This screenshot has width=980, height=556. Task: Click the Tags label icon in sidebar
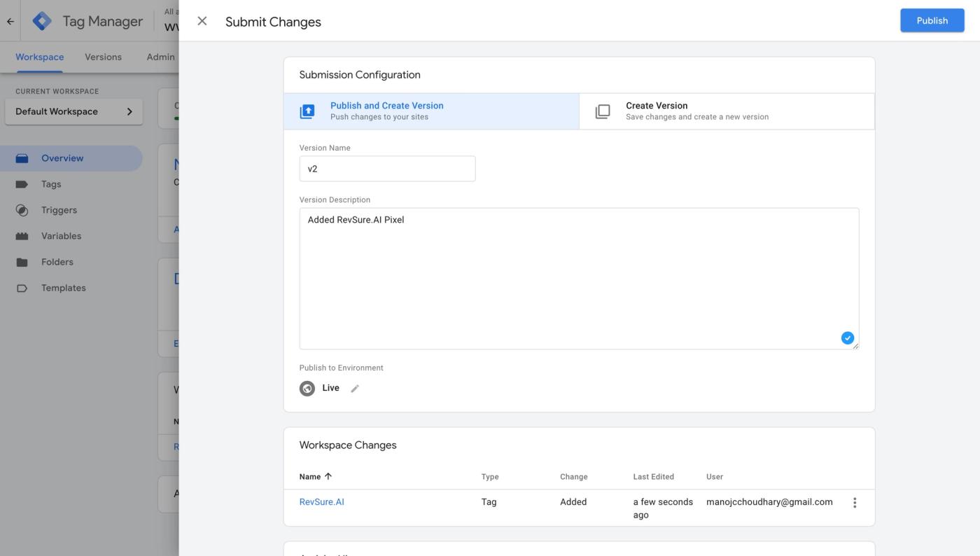22,184
